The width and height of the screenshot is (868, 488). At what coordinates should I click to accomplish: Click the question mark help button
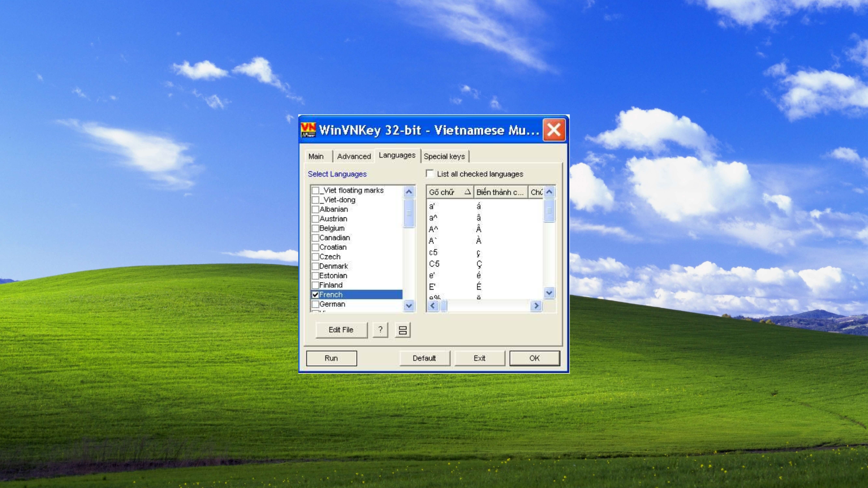point(380,330)
